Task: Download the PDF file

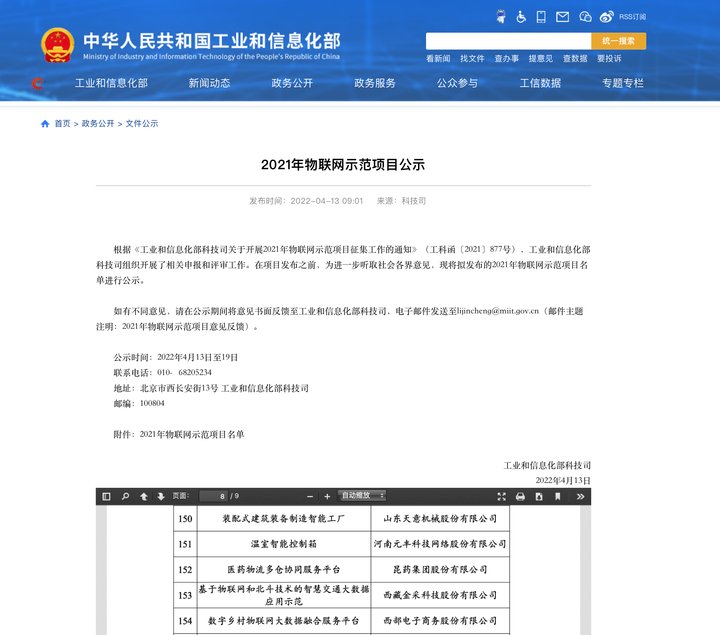Action: [x=539, y=496]
